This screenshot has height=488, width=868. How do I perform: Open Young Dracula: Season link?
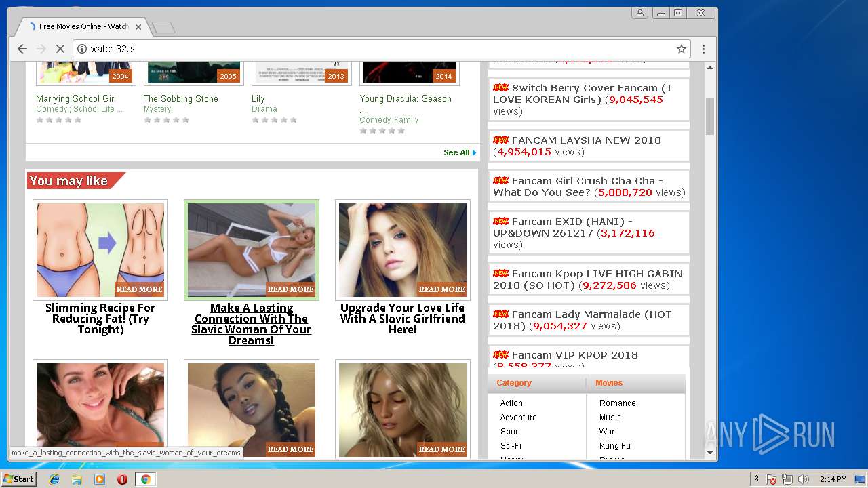click(x=406, y=98)
